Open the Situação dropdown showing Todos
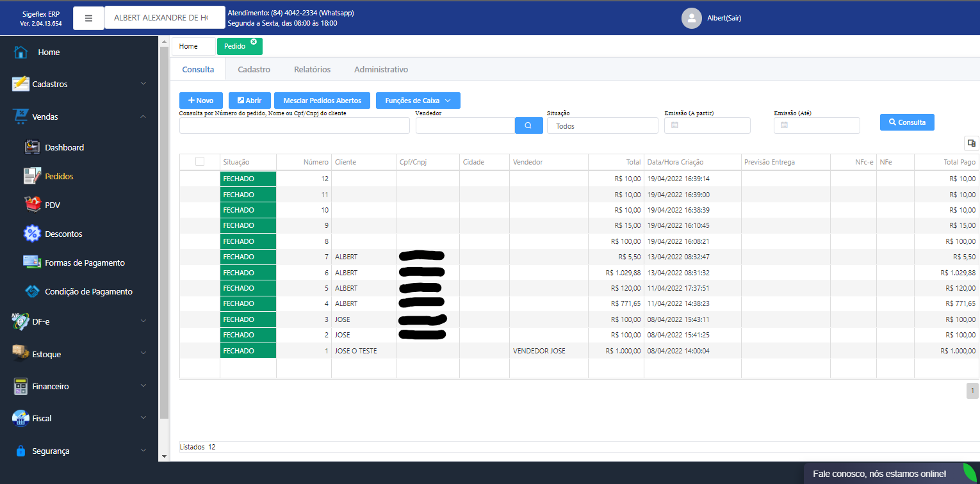 pos(602,126)
